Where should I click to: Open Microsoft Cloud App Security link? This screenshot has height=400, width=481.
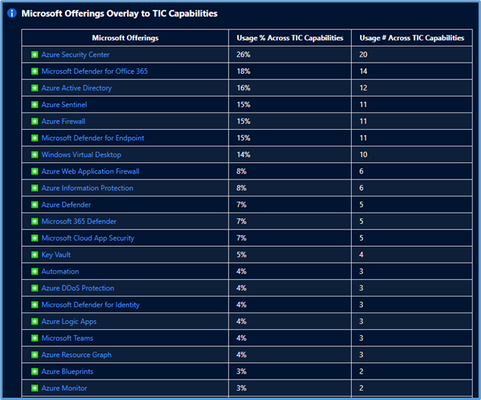click(x=88, y=238)
